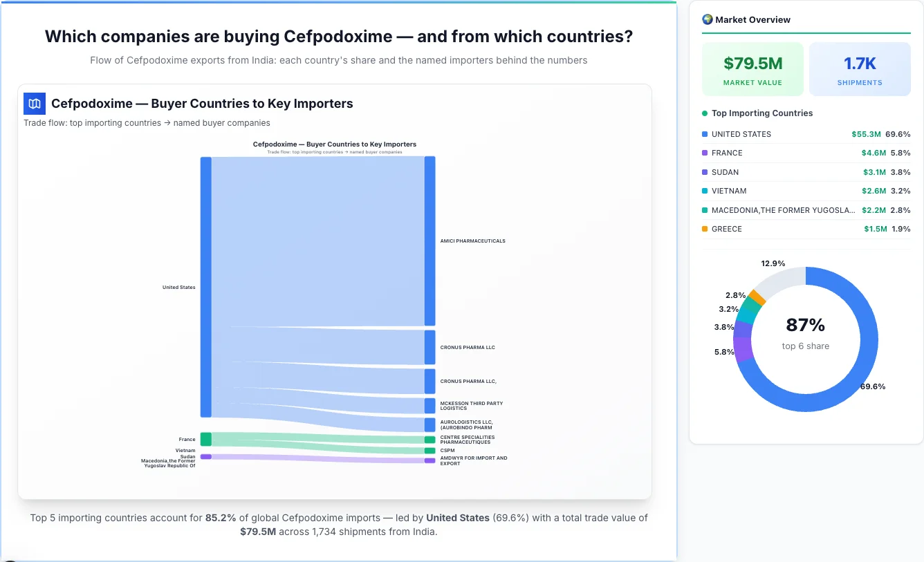924x562 pixels.
Task: Click the $55.3M value for UNITED STATES
Action: point(867,133)
